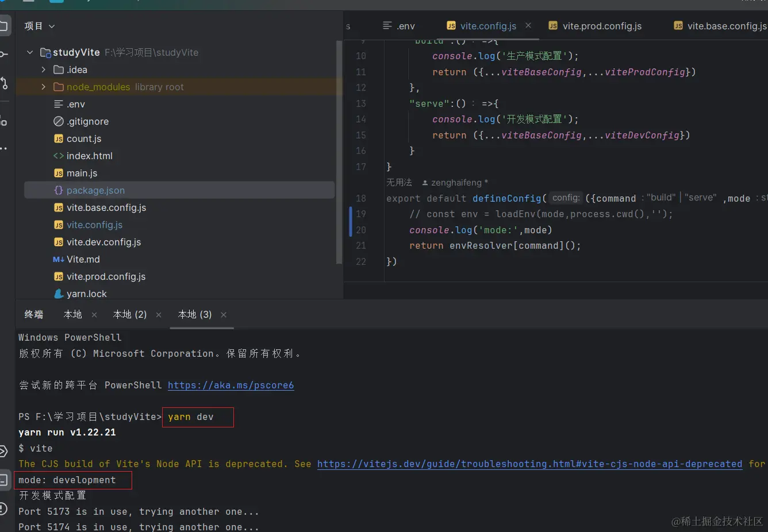This screenshot has width=768, height=532.
Task: Click the .idea folder icon
Action: pos(58,70)
